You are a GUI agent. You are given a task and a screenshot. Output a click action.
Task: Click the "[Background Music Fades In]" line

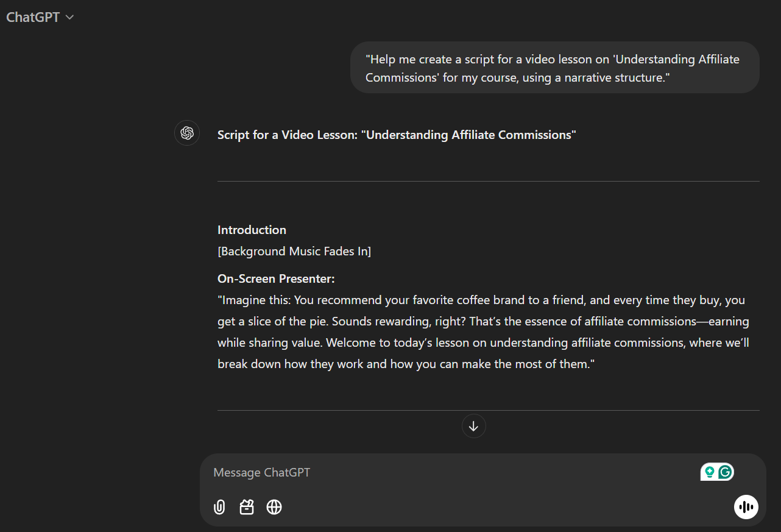[x=294, y=251]
